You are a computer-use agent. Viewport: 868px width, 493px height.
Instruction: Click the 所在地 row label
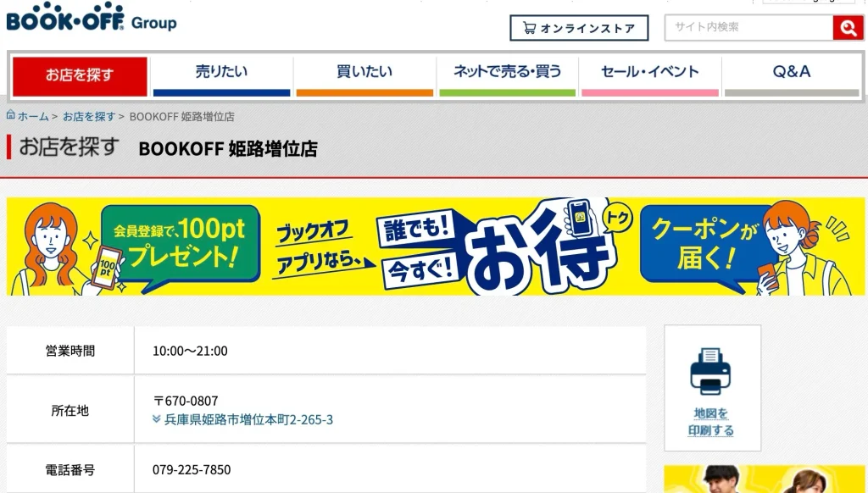pyautogui.click(x=70, y=411)
